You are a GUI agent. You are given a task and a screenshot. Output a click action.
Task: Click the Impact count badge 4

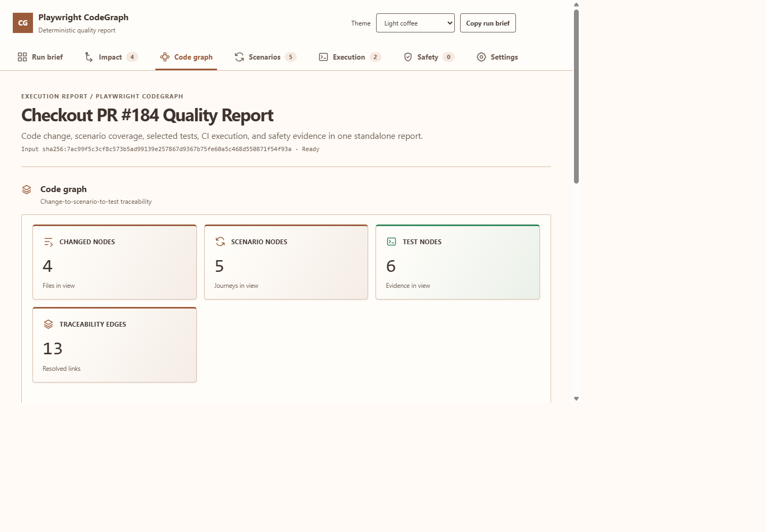pos(132,57)
